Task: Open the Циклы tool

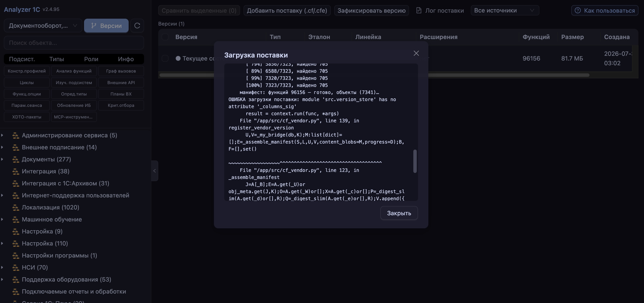Action: pos(27,83)
